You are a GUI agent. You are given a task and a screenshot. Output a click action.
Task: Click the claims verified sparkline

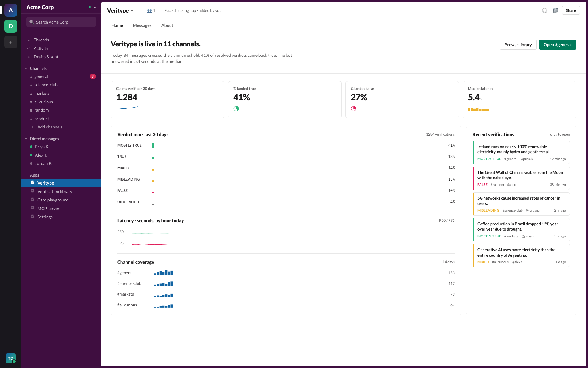[x=127, y=108]
